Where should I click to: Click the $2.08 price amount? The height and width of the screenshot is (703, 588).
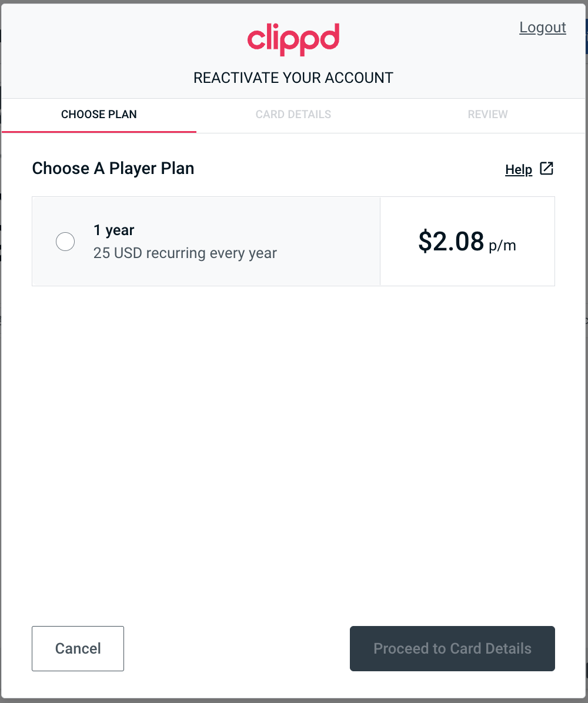[x=451, y=241]
